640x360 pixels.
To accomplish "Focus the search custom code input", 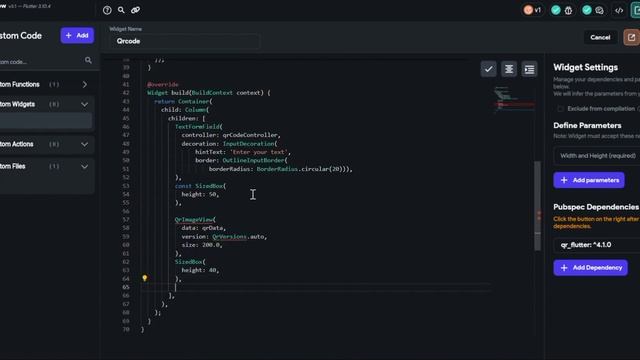I will pyautogui.click(x=41, y=62).
